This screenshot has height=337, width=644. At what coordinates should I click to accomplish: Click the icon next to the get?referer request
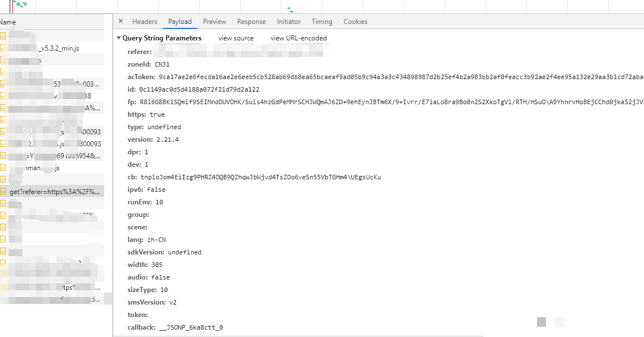(x=3, y=192)
